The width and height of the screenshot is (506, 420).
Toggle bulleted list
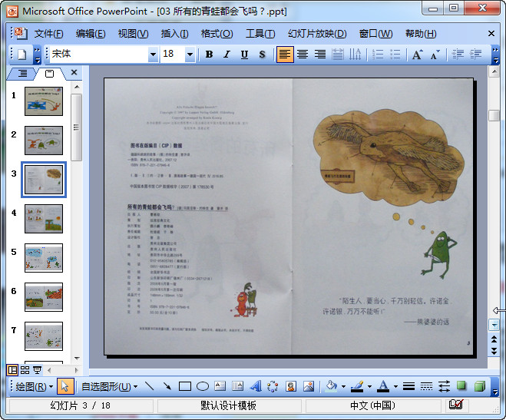click(x=395, y=55)
